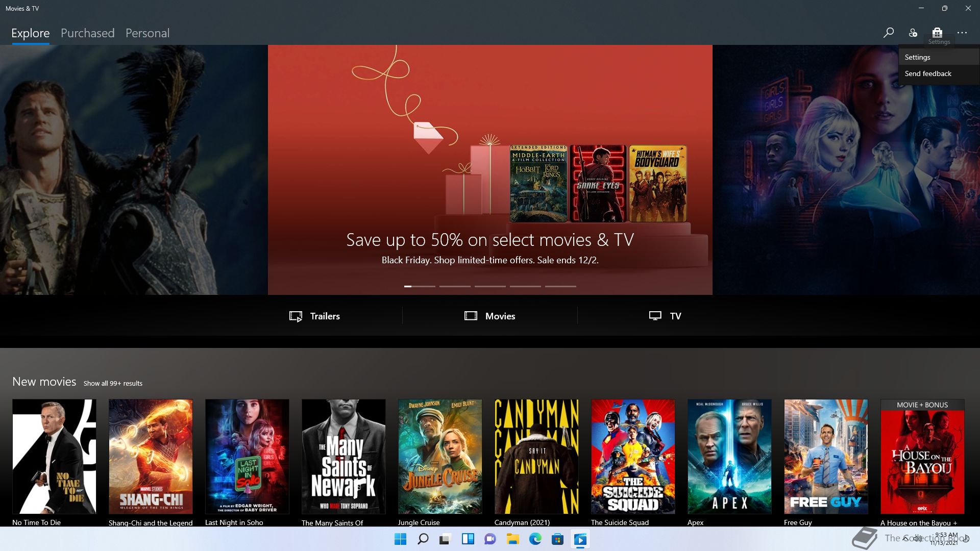Click Movies & TV taskbar icon

coord(580,539)
